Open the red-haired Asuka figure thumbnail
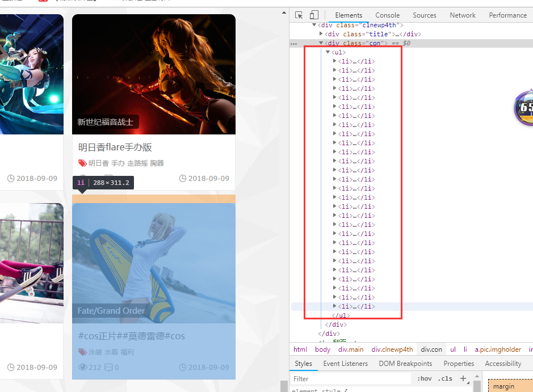Viewport: 533px width, 392px height. click(x=154, y=74)
